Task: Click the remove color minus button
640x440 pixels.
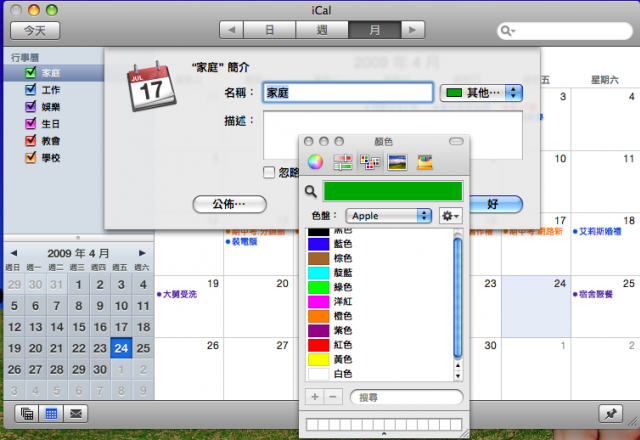Action: pyautogui.click(x=333, y=397)
